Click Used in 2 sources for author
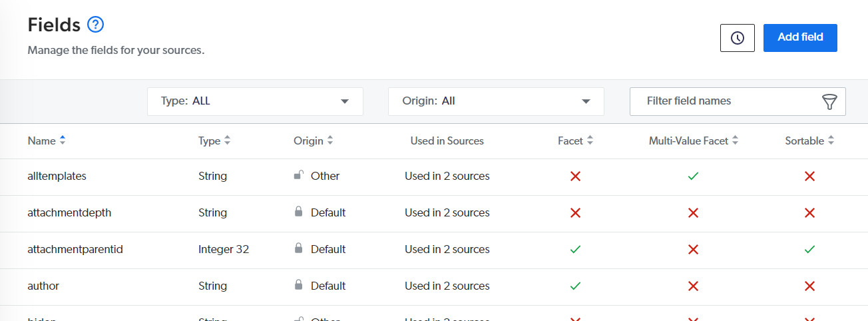868x321 pixels. point(447,286)
